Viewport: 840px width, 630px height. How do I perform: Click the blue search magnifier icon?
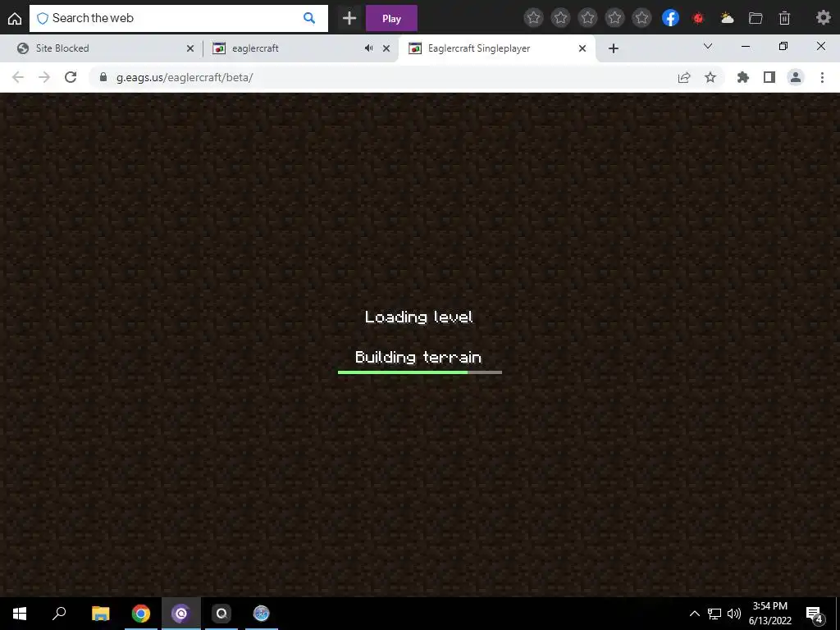point(309,18)
